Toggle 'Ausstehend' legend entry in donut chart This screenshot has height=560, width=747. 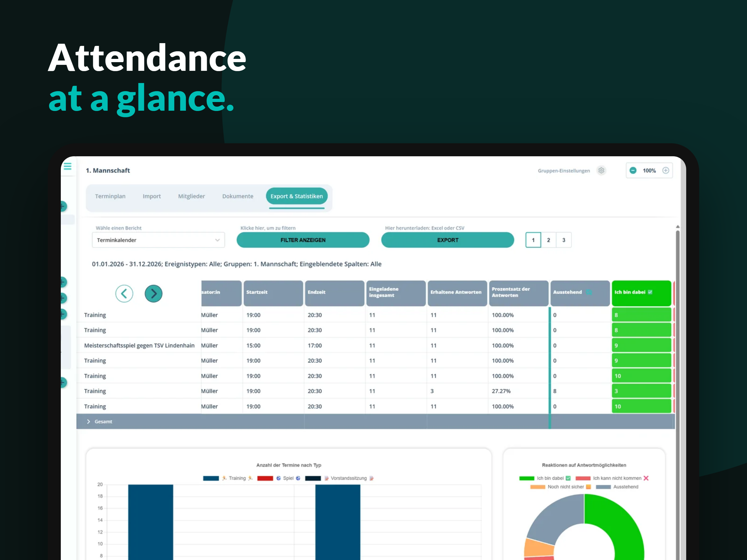(x=617, y=487)
